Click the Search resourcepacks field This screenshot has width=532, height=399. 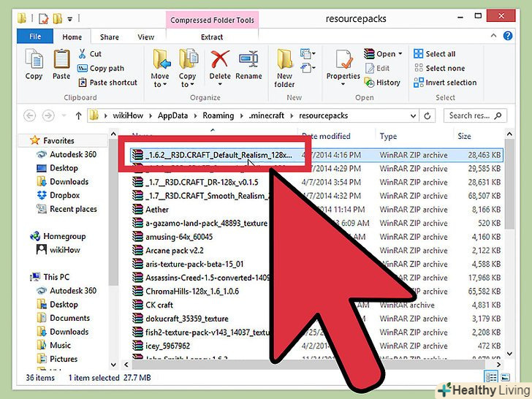pos(475,115)
